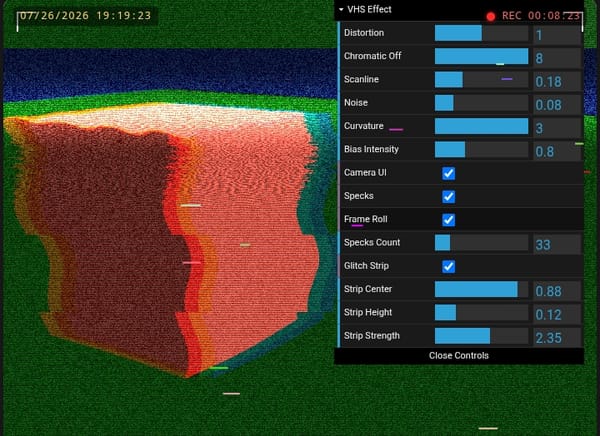Adjust the Strip Strength slider

coord(481,336)
